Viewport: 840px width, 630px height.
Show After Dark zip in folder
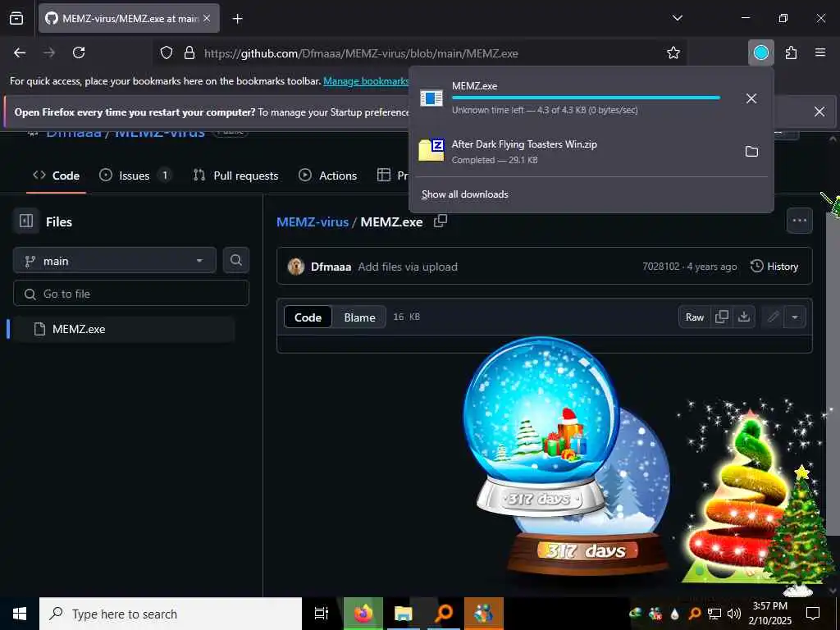point(751,152)
